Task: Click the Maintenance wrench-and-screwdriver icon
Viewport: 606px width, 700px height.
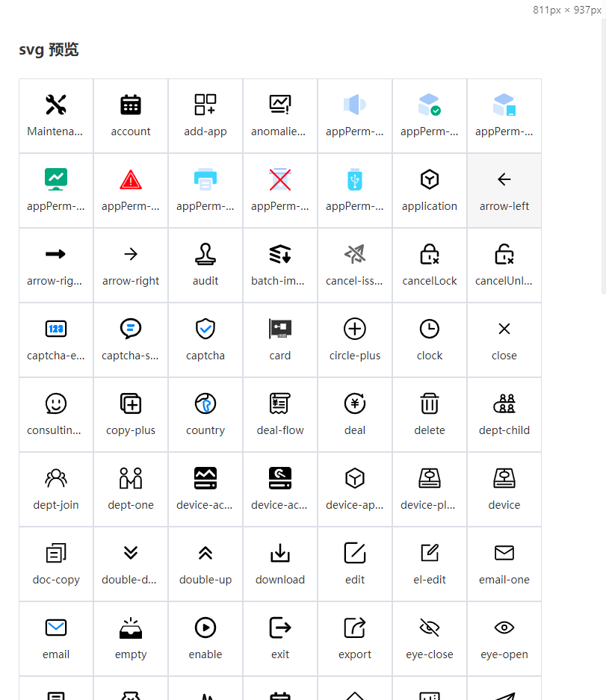Action: click(x=56, y=105)
